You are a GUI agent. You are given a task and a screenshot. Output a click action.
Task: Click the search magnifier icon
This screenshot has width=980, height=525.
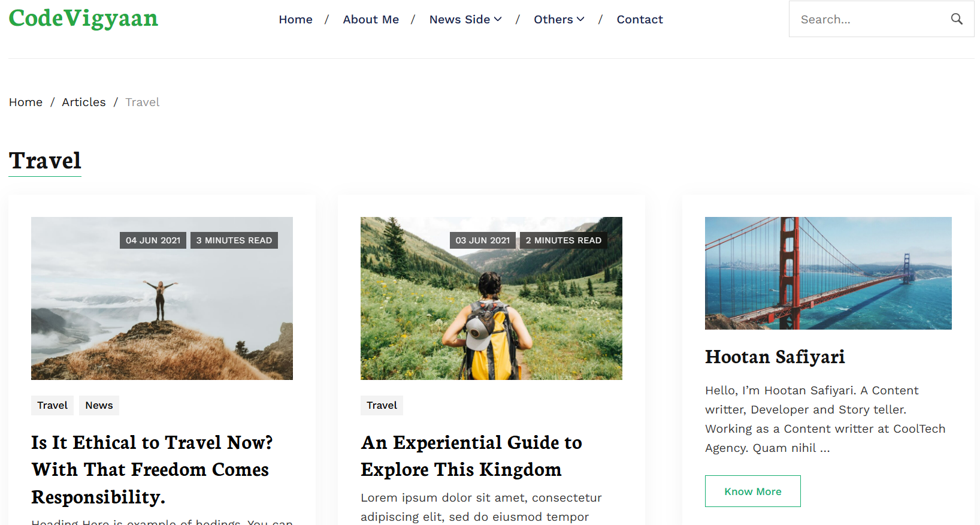pyautogui.click(x=957, y=19)
